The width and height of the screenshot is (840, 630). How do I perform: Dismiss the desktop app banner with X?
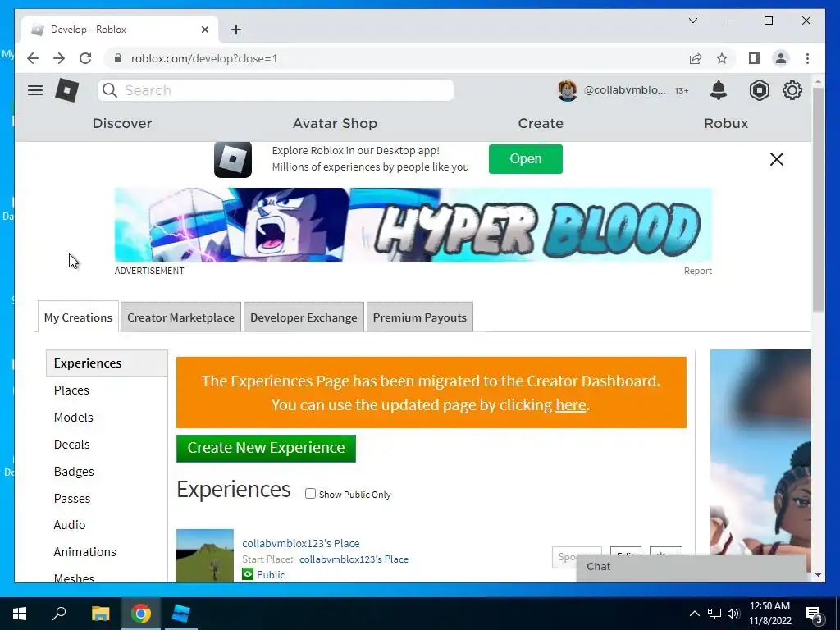pyautogui.click(x=777, y=159)
